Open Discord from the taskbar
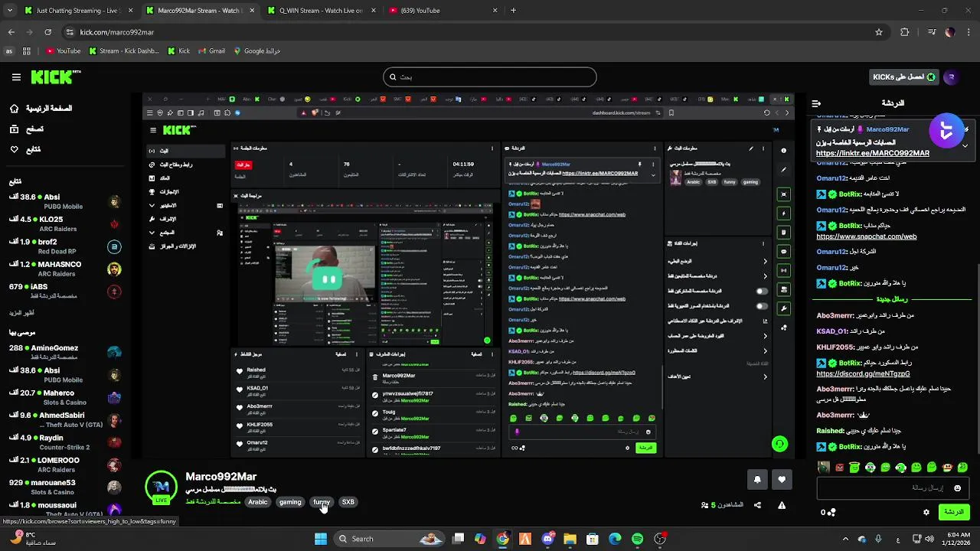The height and width of the screenshot is (551, 980). point(547,539)
